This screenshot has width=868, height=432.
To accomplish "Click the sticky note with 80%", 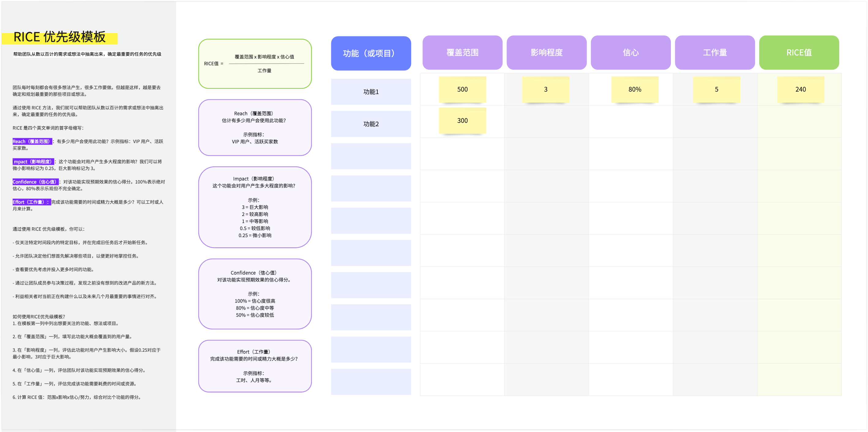I will coord(634,89).
